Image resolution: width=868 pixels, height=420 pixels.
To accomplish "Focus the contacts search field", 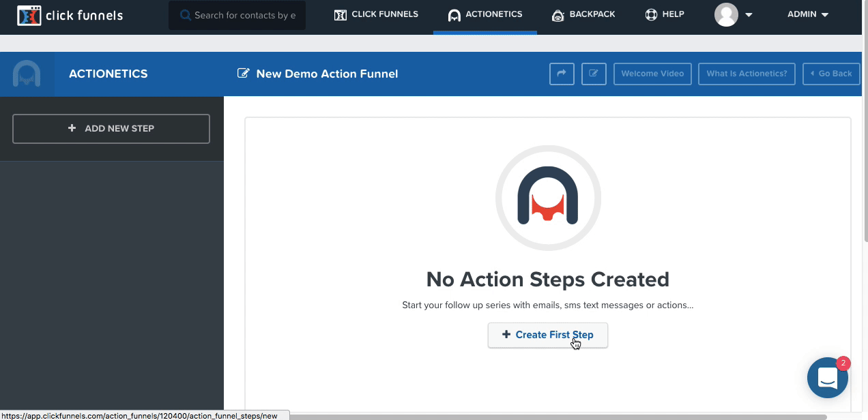I will click(x=237, y=15).
